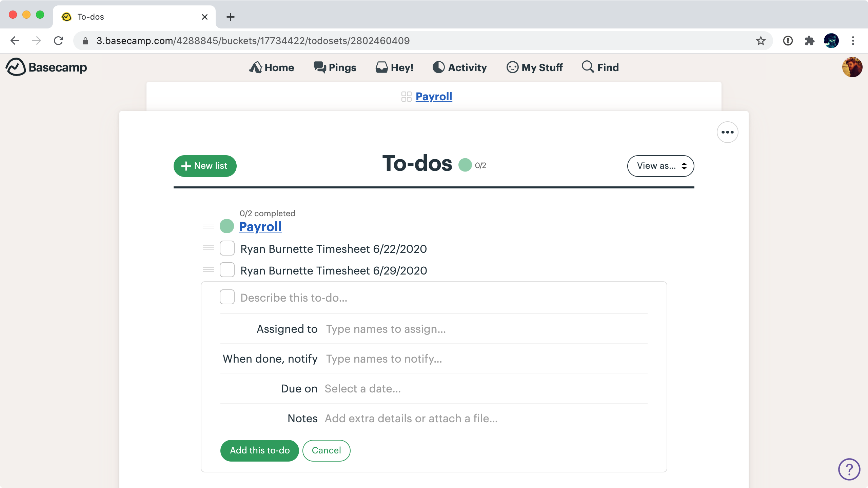Click Add this to-do button
Screen dimensions: 868x488
(259, 450)
